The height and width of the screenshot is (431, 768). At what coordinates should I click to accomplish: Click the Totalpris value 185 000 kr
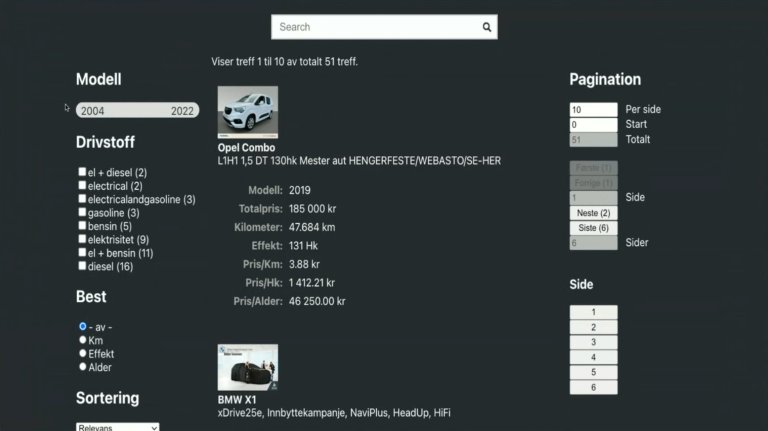[312, 209]
